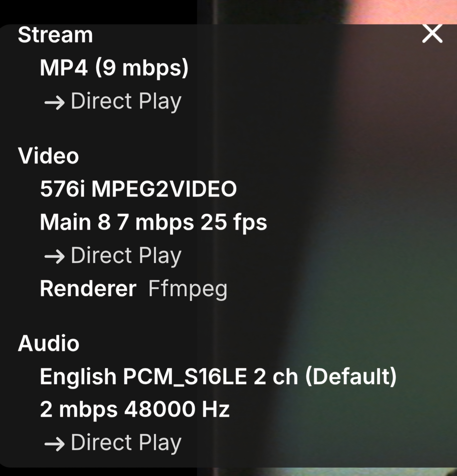Click the MP4 (9 mbps) stream entry
The image size is (457, 476).
[x=114, y=67]
